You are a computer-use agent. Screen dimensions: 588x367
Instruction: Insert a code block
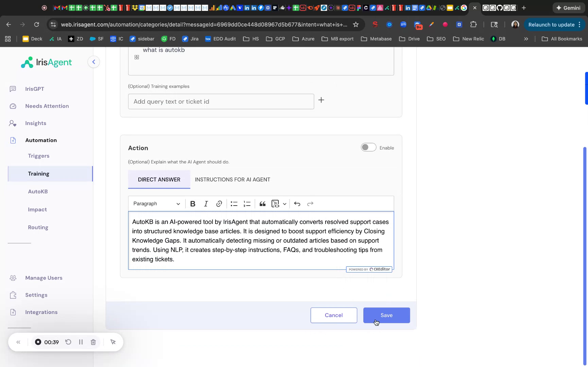(x=275, y=204)
